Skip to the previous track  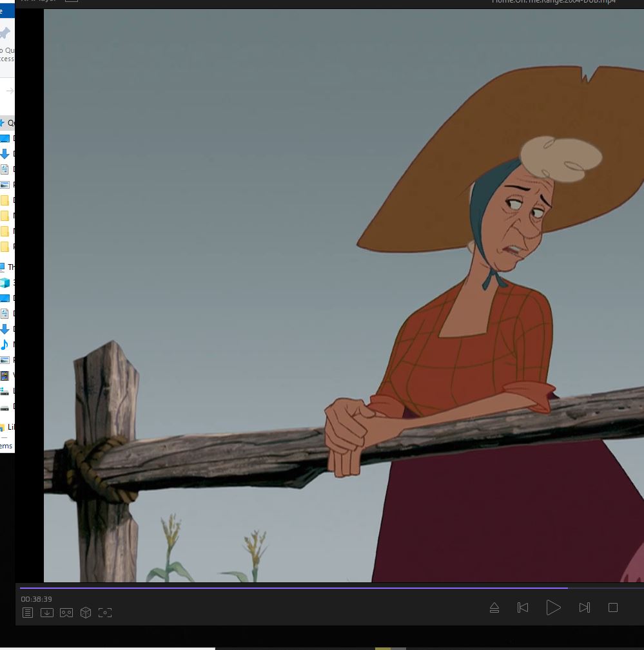coord(523,607)
